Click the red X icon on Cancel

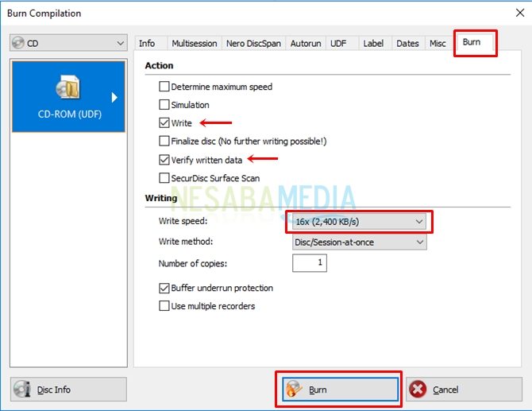point(418,390)
